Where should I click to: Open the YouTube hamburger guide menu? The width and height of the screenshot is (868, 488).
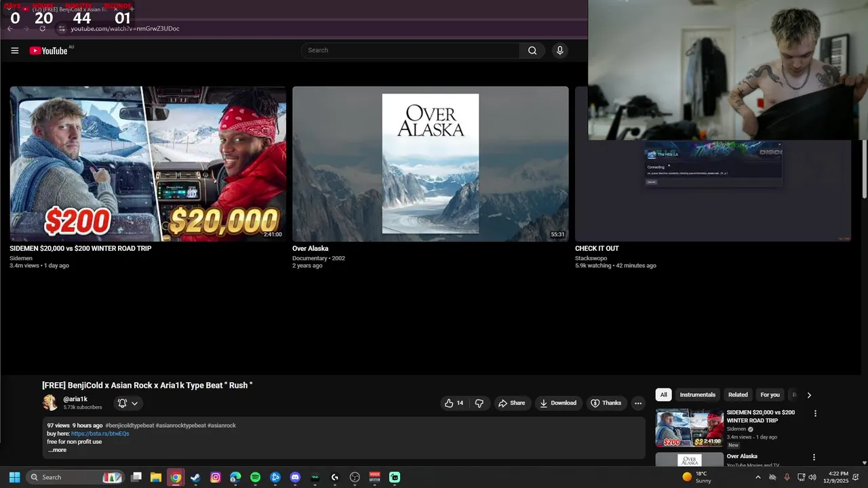tap(15, 51)
